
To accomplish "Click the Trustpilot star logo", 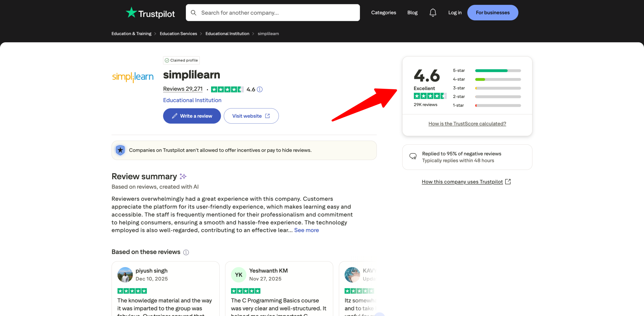I will coord(131,13).
